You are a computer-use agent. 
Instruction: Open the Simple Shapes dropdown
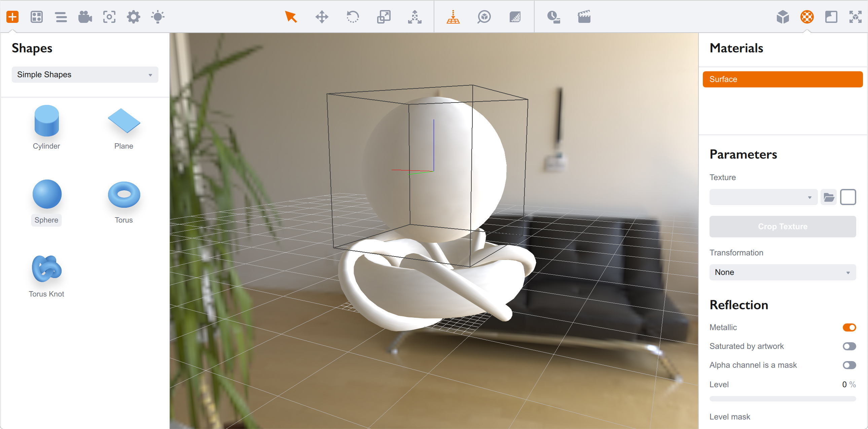click(85, 74)
